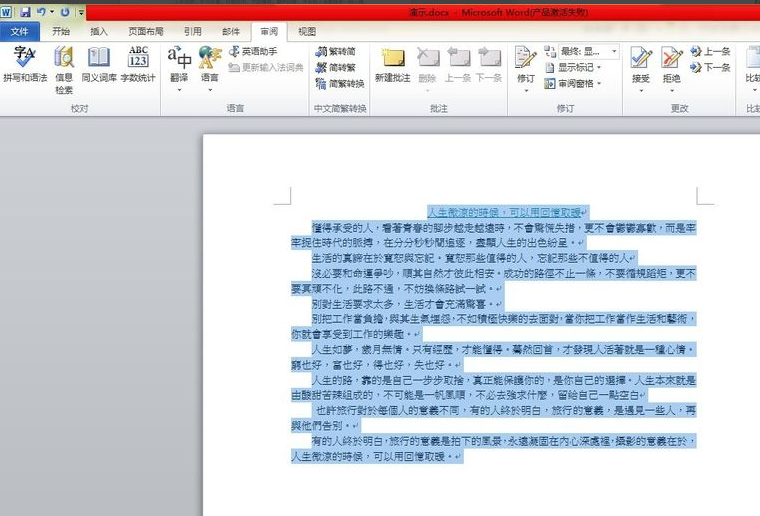Accept the change with 接受

click(641, 63)
